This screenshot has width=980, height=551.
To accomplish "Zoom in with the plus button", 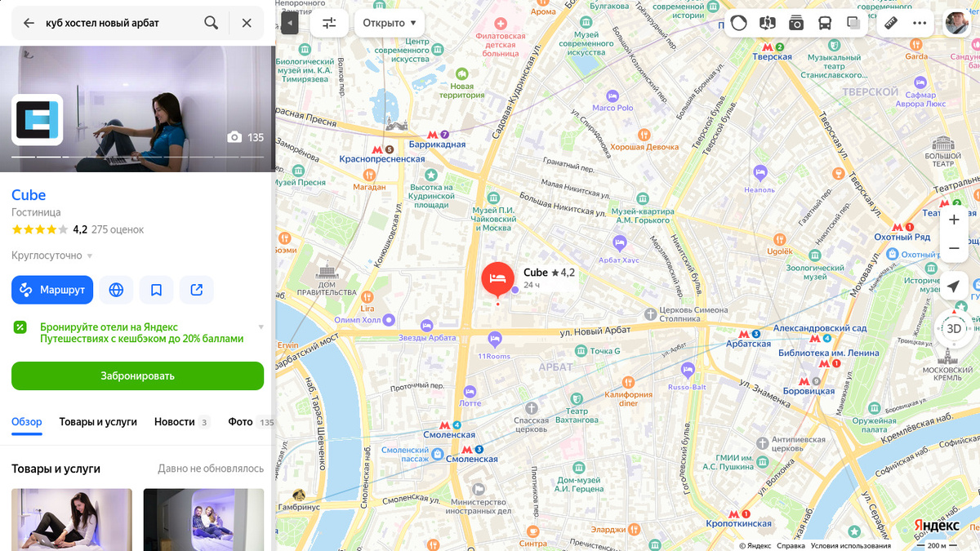I will (x=954, y=220).
